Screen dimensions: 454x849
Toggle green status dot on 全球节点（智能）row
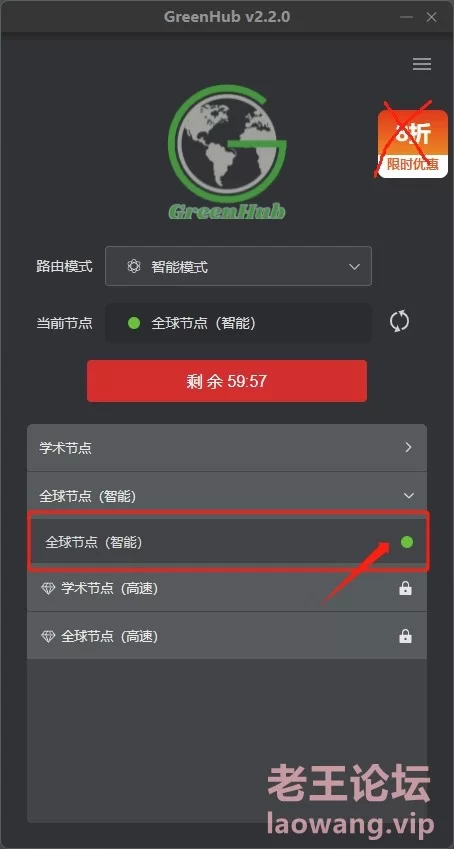click(x=406, y=541)
